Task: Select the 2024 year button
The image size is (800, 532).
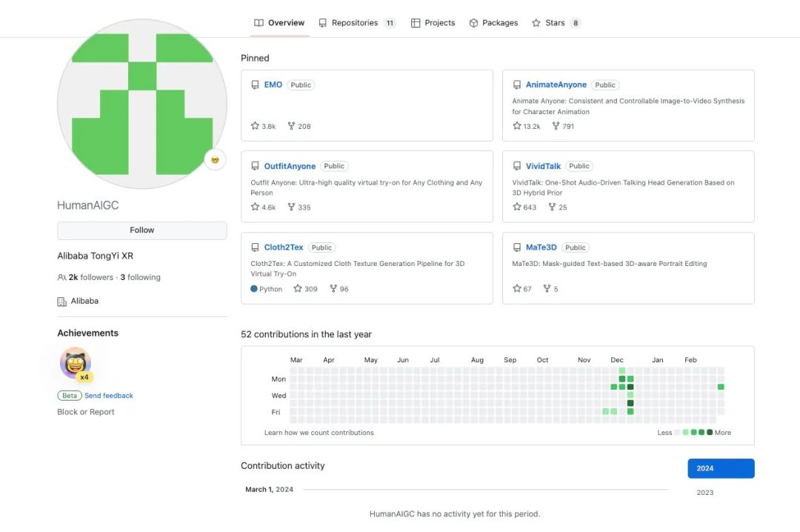Action: [721, 469]
